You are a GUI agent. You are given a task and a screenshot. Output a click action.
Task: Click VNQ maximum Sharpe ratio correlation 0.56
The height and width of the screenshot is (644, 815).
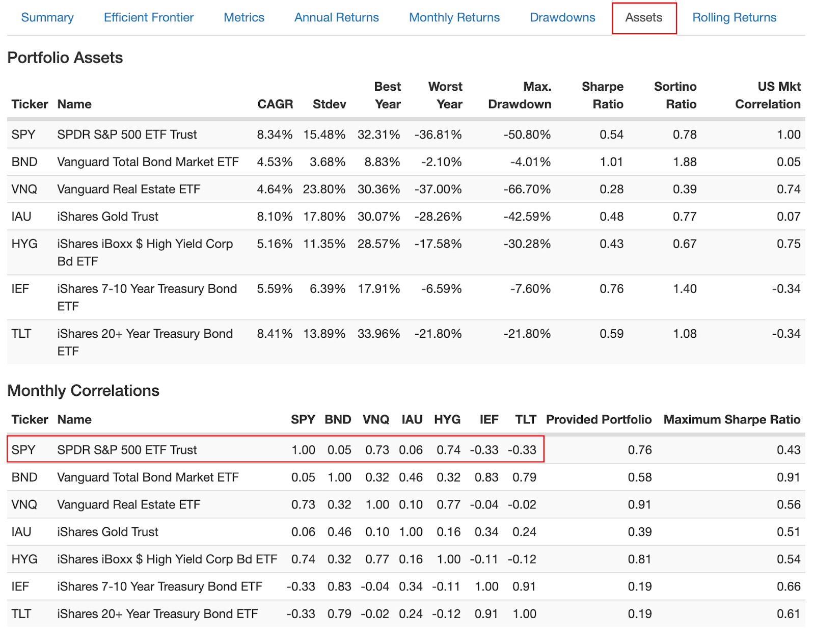click(x=789, y=504)
